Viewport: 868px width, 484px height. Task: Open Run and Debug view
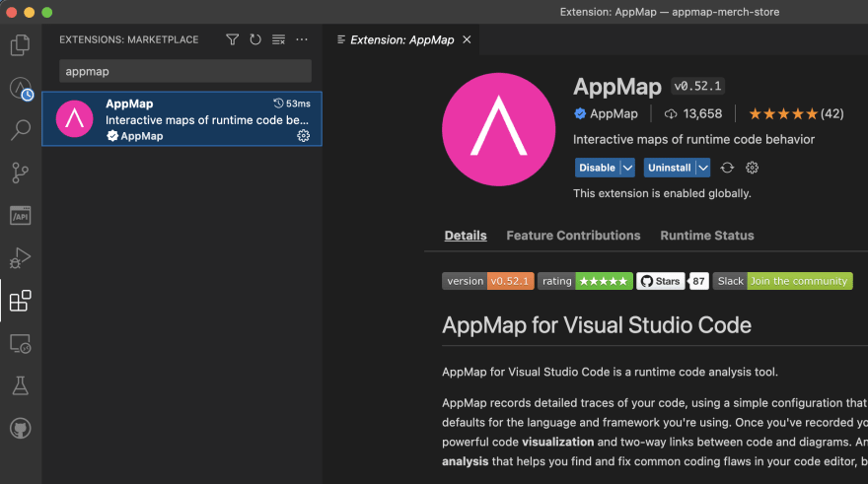tap(21, 258)
